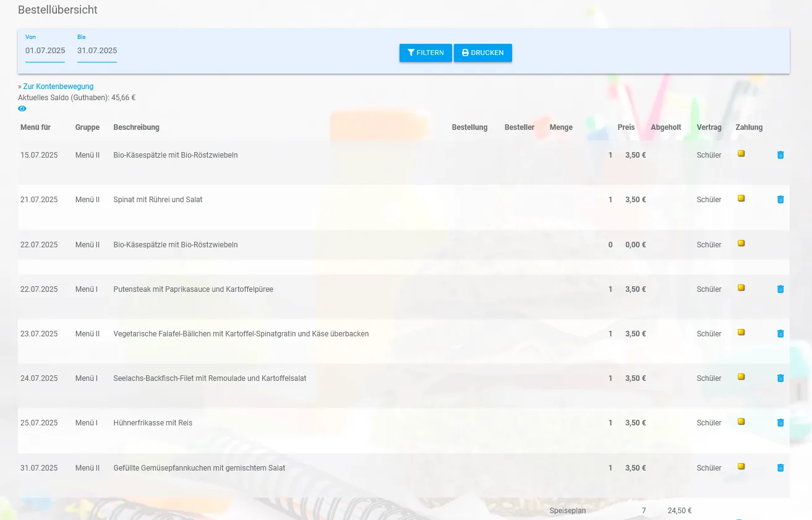The height and width of the screenshot is (520, 812).
Task: Follow the Zur Kontenbewegung link
Action: click(x=58, y=86)
